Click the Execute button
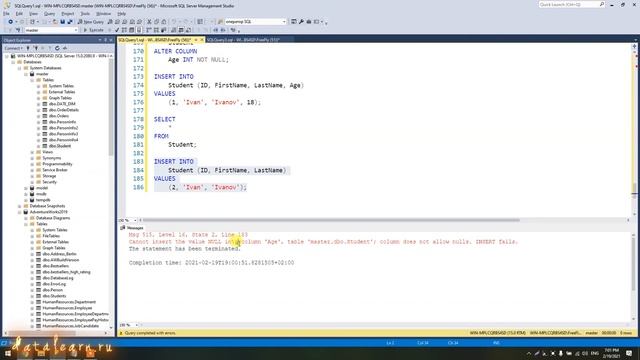Viewport: 640px width, 360px height. pyautogui.click(x=93, y=30)
